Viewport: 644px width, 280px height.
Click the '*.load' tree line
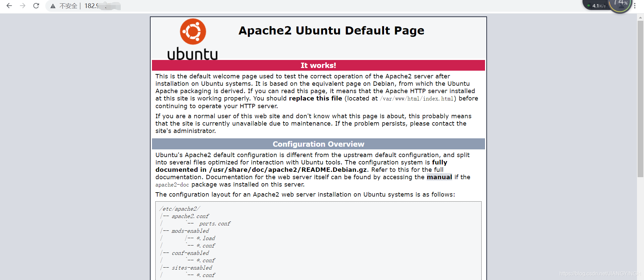click(206, 238)
